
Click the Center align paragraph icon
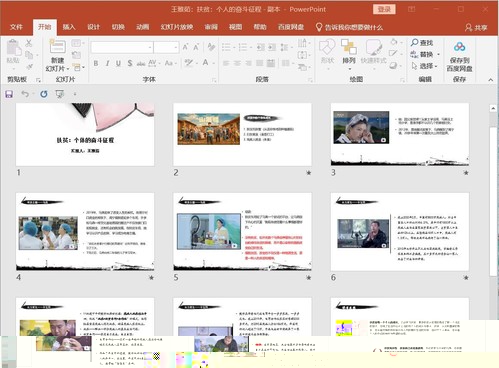tap(237, 63)
